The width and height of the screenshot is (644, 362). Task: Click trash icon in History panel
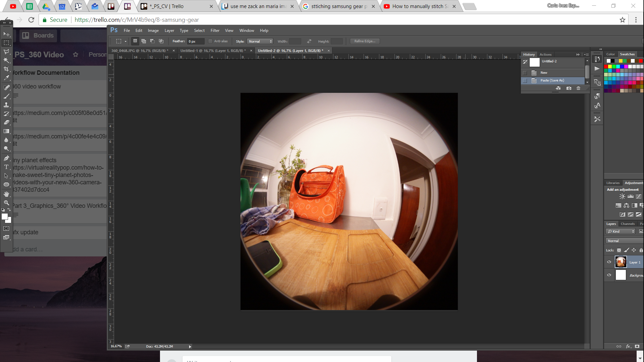(x=578, y=88)
